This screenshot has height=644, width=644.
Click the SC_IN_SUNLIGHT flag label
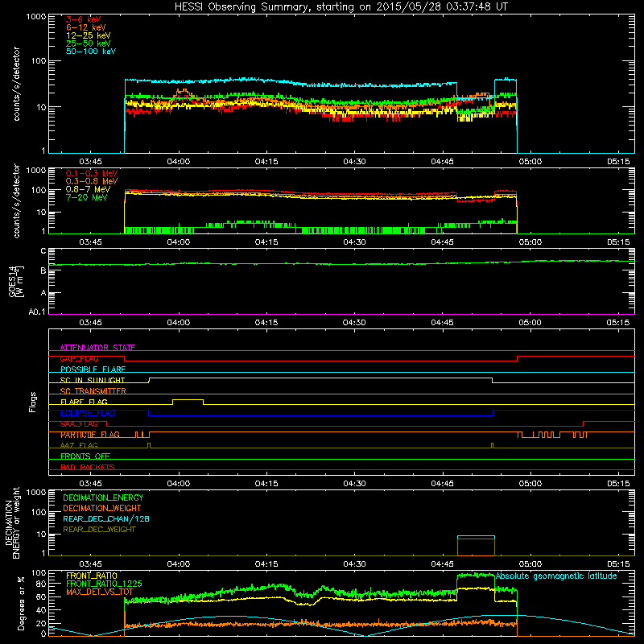coord(93,380)
